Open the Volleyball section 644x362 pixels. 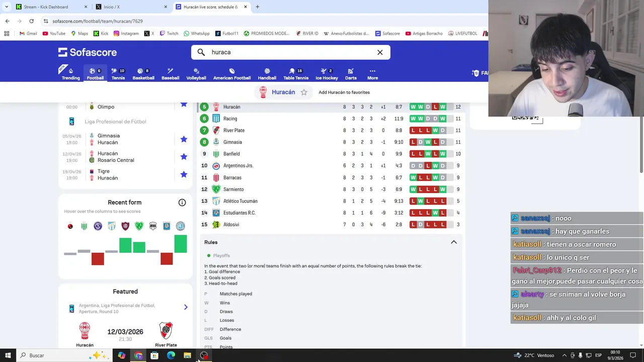click(x=196, y=74)
